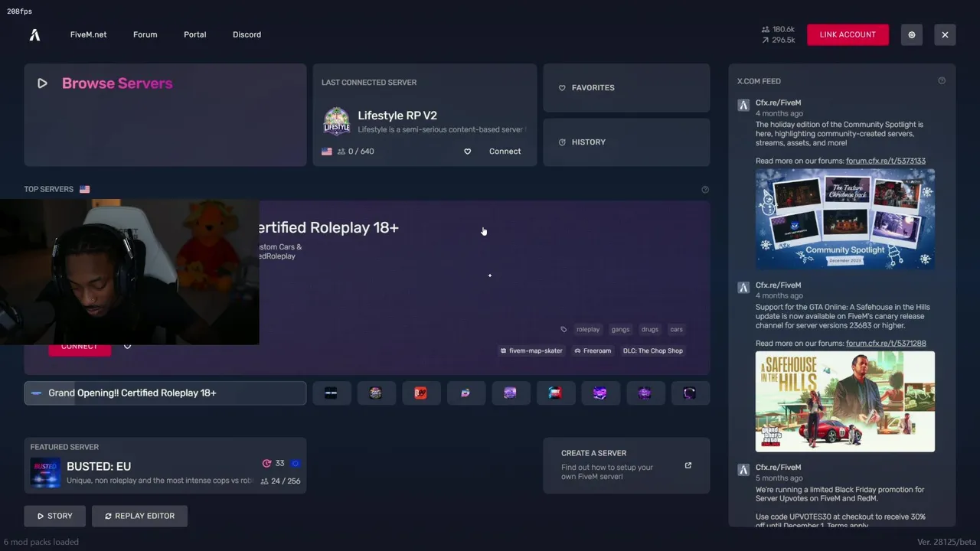980x551 pixels.
Task: Click the EU flag badge on BUSTED
Action: [296, 463]
